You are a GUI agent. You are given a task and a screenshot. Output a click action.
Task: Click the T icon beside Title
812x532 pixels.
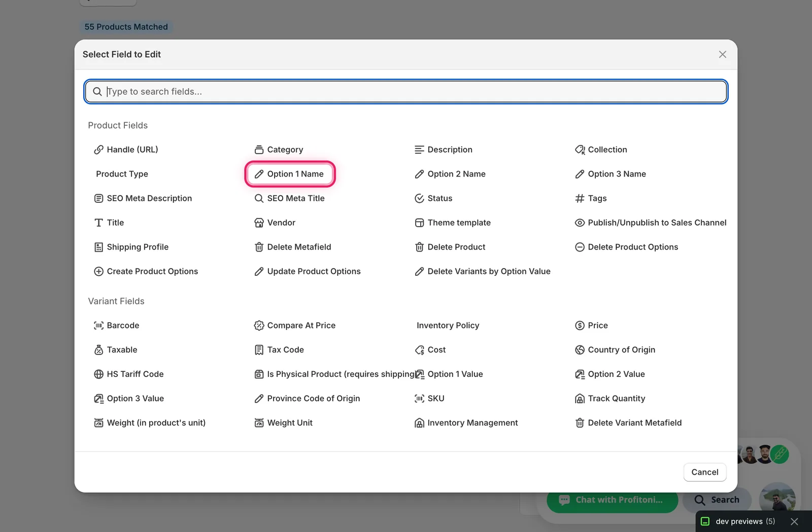point(98,223)
